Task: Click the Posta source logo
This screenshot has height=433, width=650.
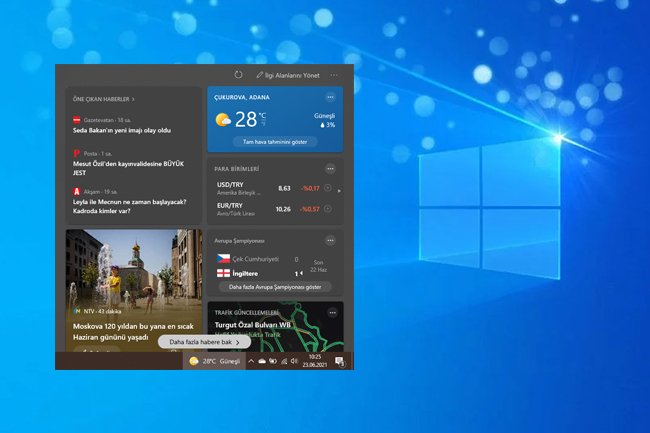Action: point(77,153)
